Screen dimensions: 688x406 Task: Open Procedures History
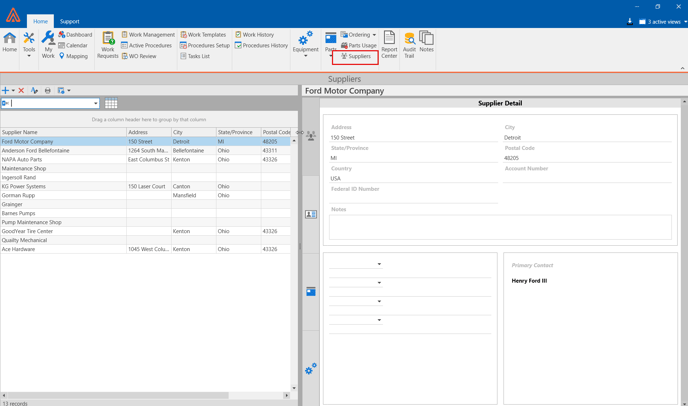(x=262, y=45)
